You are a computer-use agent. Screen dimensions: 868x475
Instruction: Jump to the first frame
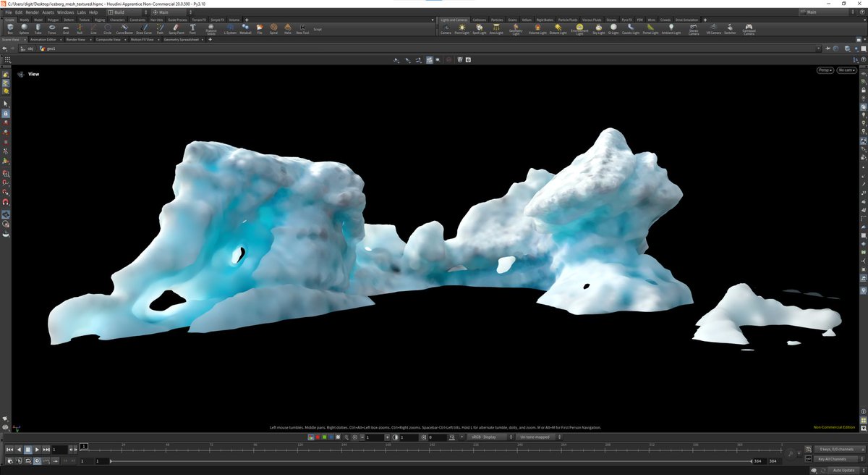[9, 450]
